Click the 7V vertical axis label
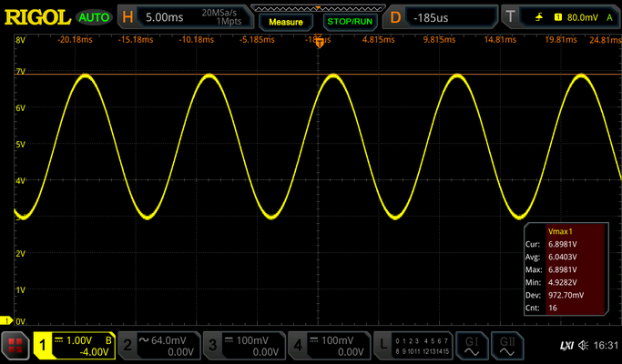622x364 pixels. [20, 71]
